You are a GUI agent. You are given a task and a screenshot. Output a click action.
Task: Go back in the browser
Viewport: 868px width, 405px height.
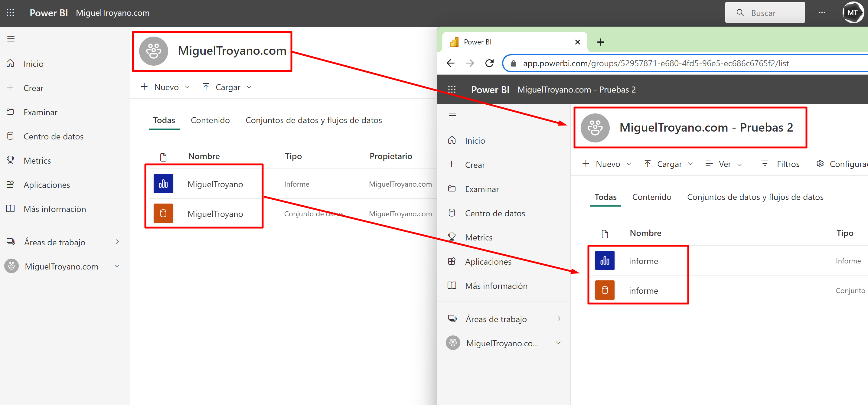(451, 63)
